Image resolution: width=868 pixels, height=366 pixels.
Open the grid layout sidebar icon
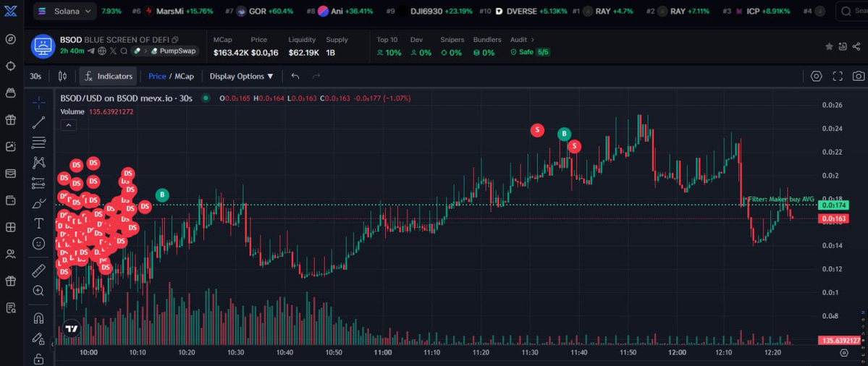click(x=11, y=227)
